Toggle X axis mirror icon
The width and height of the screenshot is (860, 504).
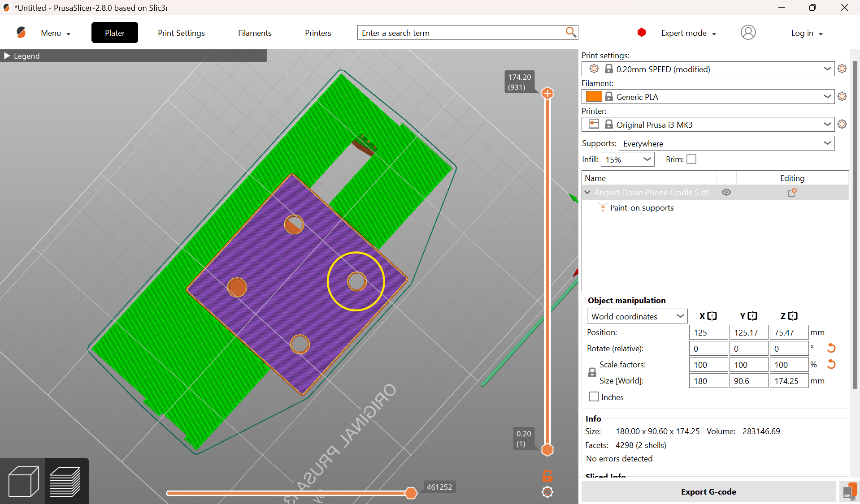(712, 316)
